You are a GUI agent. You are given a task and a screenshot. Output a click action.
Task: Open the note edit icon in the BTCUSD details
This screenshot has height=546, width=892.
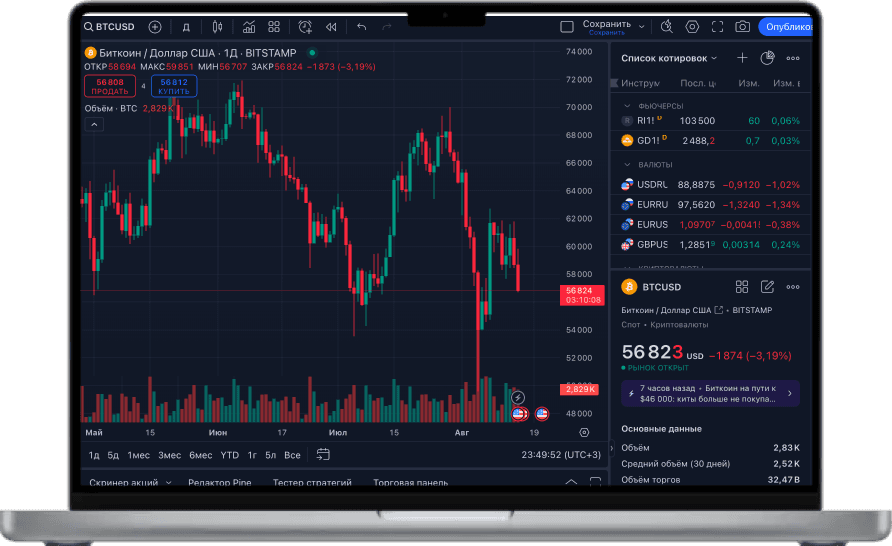(767, 287)
